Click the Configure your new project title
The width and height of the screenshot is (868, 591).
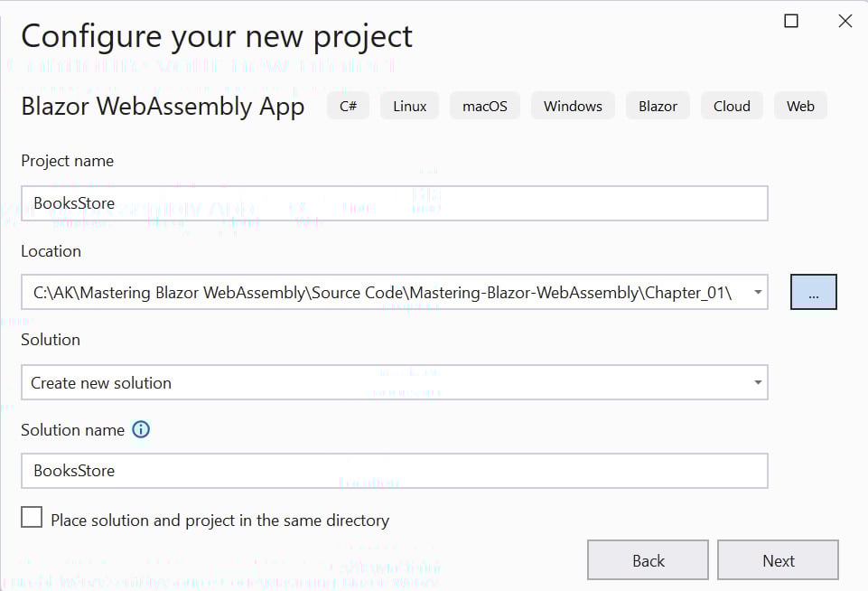click(x=217, y=37)
